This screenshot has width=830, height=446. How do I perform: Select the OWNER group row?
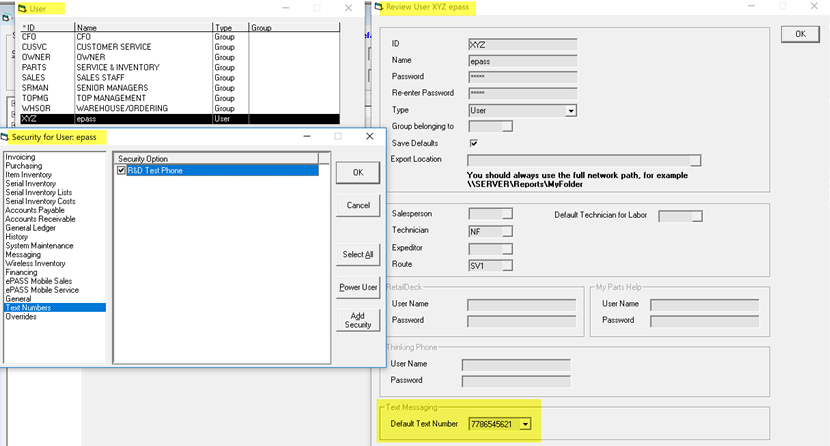[179, 57]
